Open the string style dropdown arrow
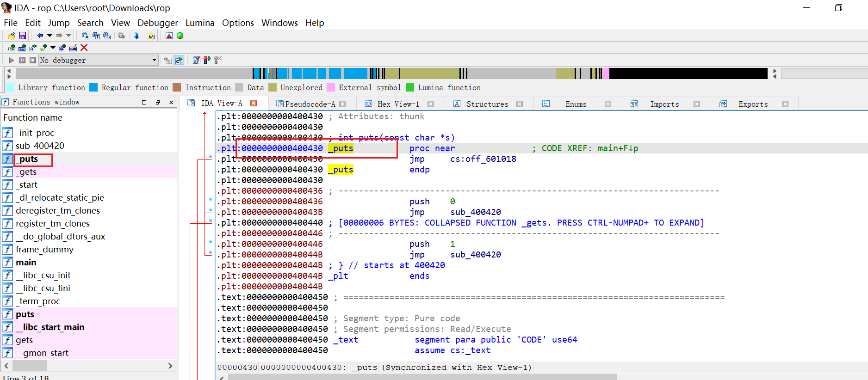868x380 pixels. pyautogui.click(x=53, y=48)
